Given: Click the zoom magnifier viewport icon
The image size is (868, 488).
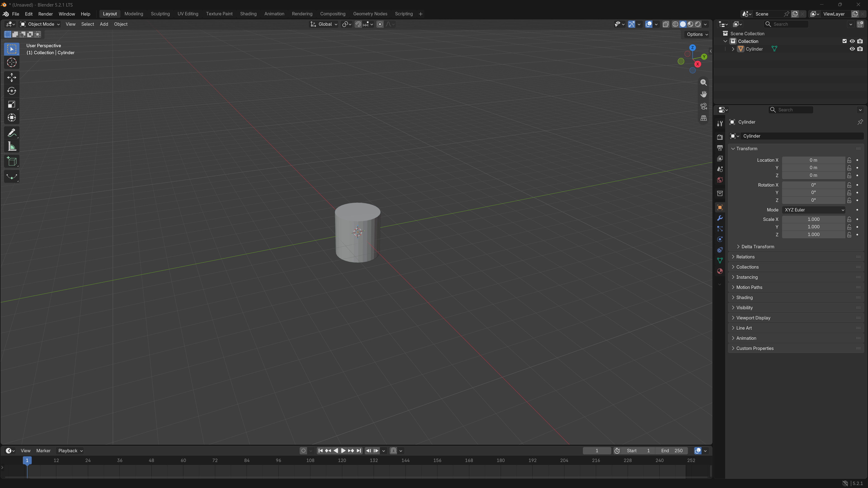Looking at the screenshot, I should point(704,82).
